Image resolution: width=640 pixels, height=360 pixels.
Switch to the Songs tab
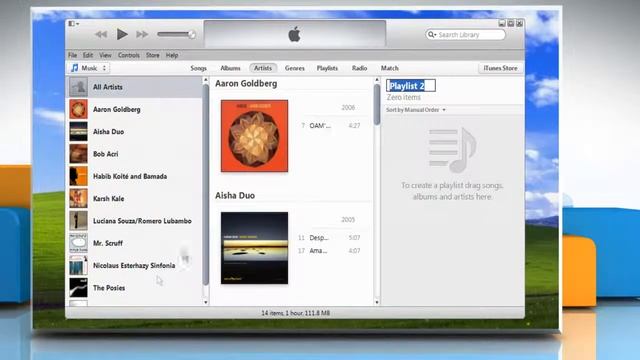click(x=198, y=68)
